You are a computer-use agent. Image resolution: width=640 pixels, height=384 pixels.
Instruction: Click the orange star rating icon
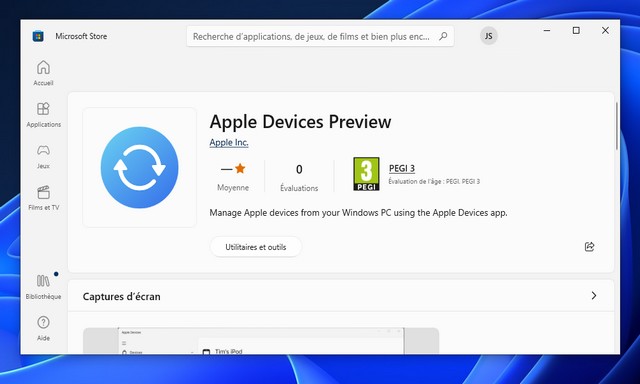tap(240, 168)
